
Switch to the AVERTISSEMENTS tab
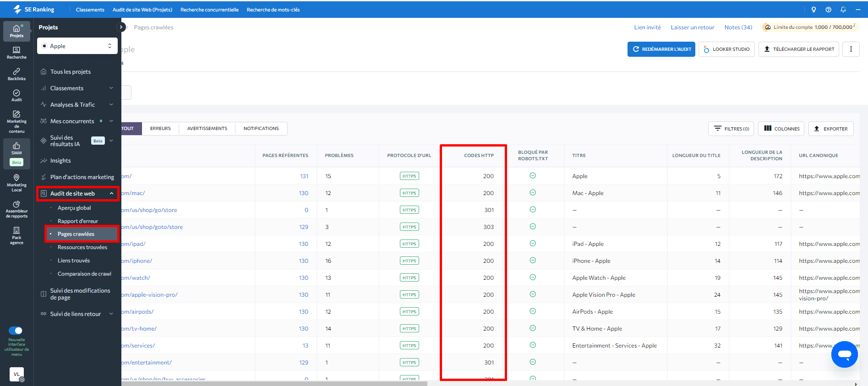pyautogui.click(x=207, y=129)
